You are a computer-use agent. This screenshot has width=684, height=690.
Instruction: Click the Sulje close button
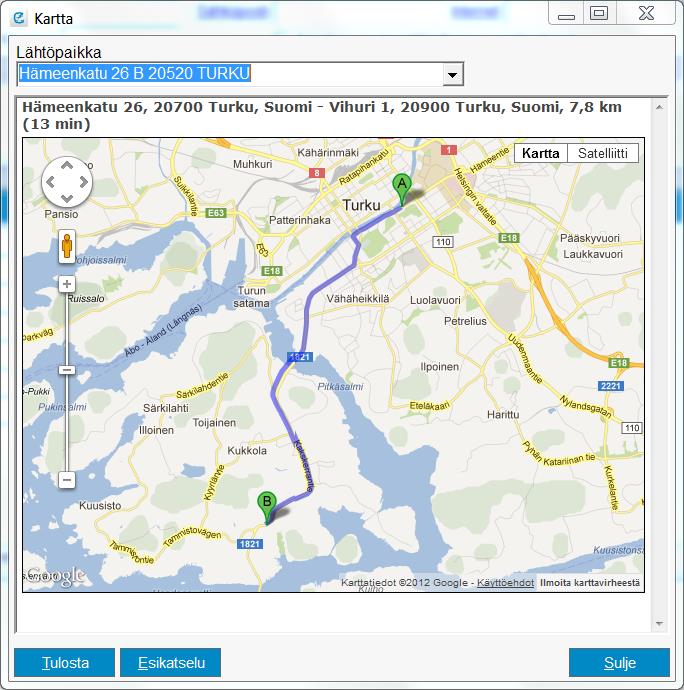tap(619, 662)
